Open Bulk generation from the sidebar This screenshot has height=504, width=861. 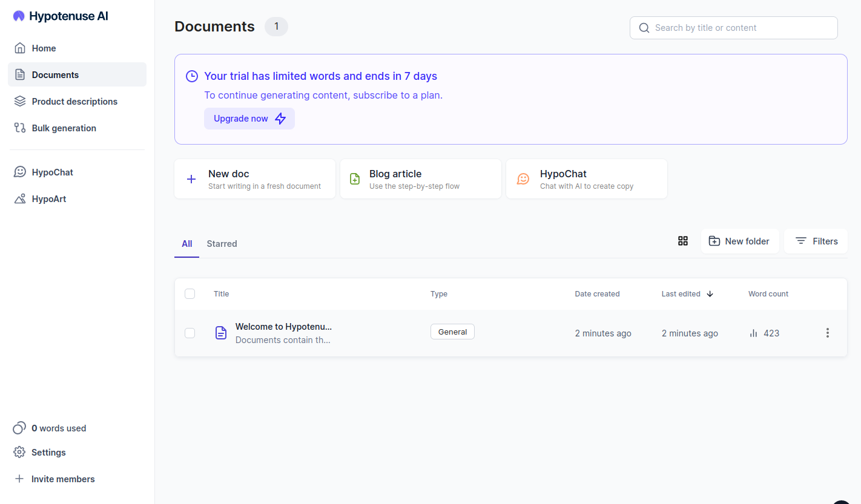pyautogui.click(x=64, y=128)
